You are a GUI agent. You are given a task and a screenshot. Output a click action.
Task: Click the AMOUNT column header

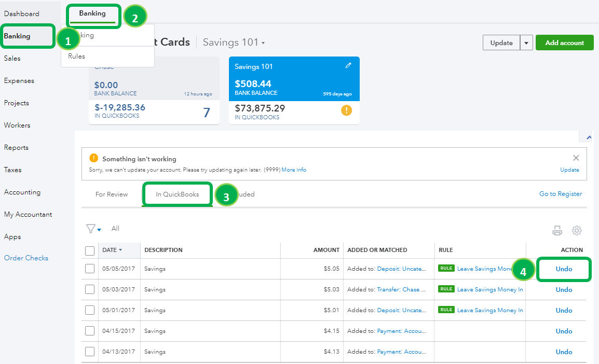(x=326, y=250)
